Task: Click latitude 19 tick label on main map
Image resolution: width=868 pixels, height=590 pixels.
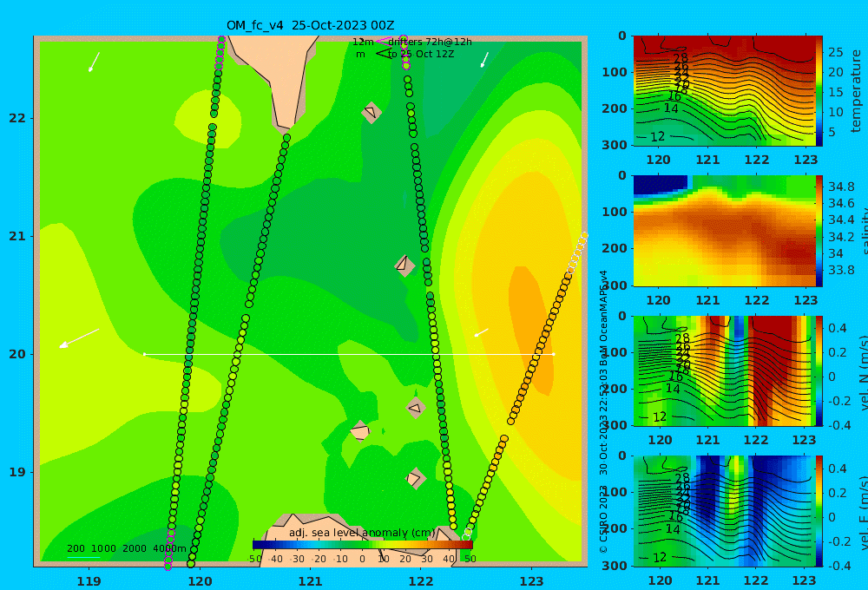Action: point(17,472)
